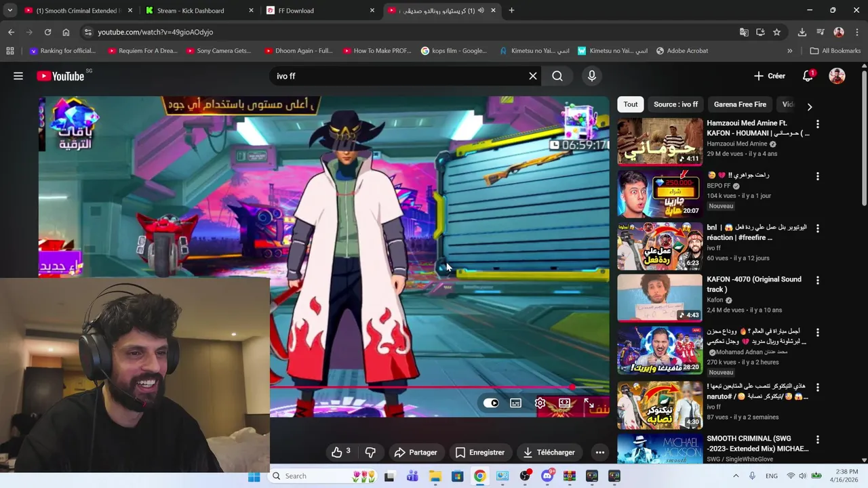The image size is (868, 488).
Task: Open YouTube notifications bell
Action: 808,76
